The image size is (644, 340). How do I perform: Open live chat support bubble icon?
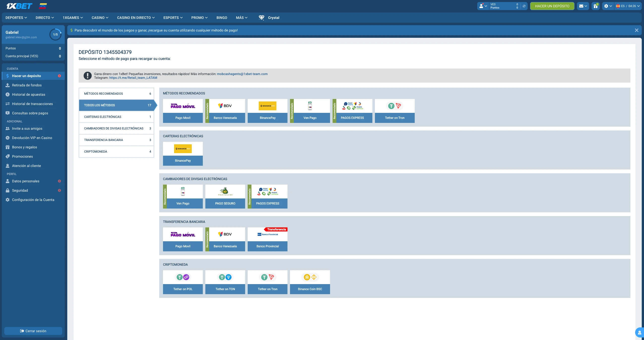click(639, 332)
